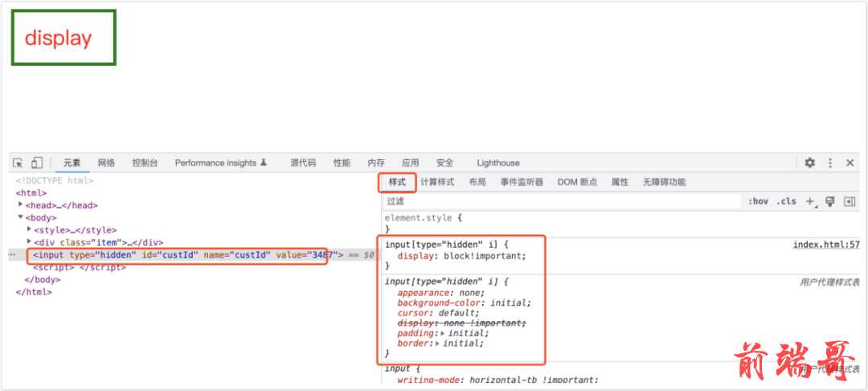The width and height of the screenshot is (868, 391).
Task: Click the 过滤 styles filter field
Action: pyautogui.click(x=562, y=202)
